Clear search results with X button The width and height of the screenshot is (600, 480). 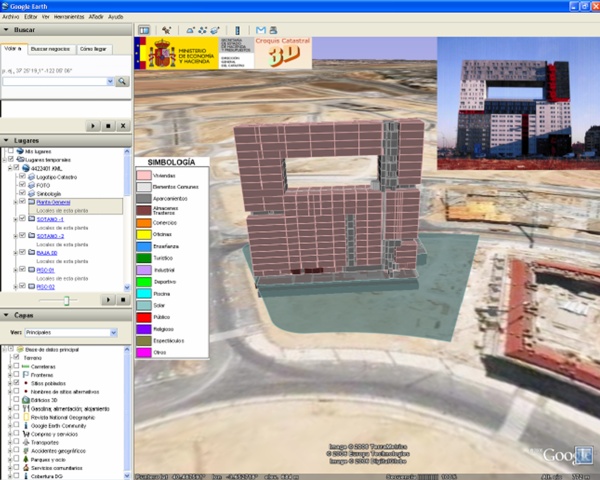tap(123, 126)
